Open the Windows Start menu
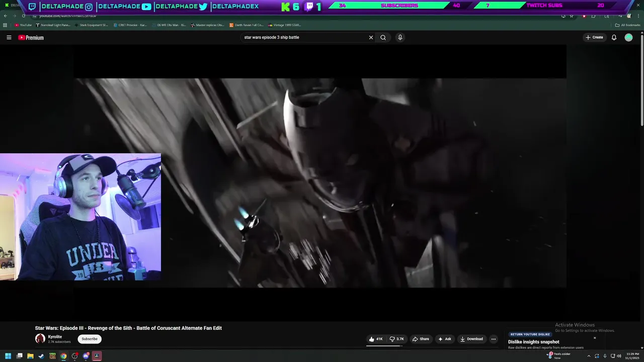The image size is (644, 362). (8, 356)
